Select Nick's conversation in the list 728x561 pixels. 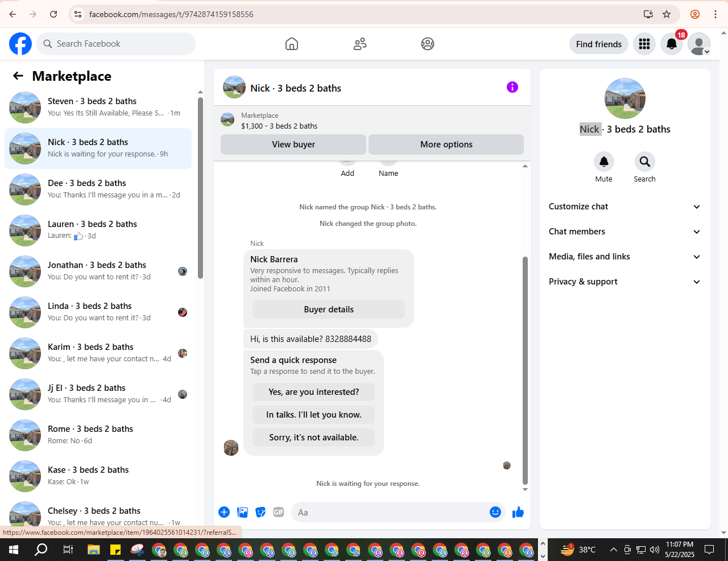coord(98,148)
